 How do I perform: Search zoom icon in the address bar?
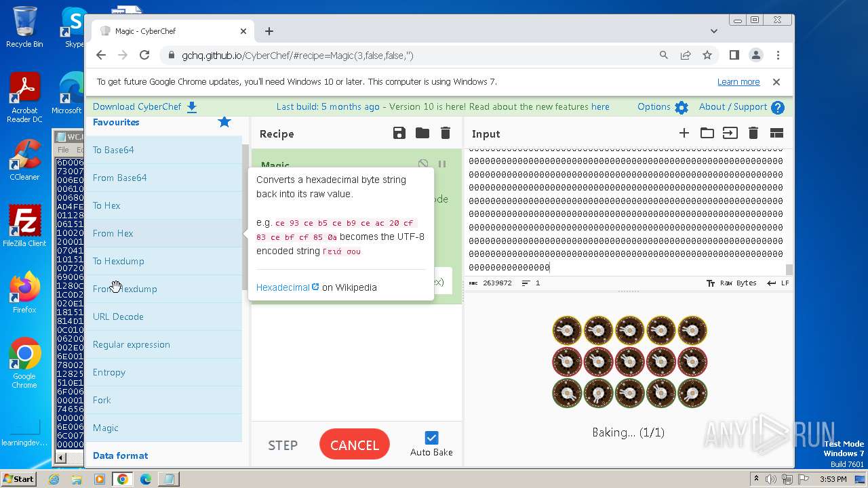(x=664, y=56)
